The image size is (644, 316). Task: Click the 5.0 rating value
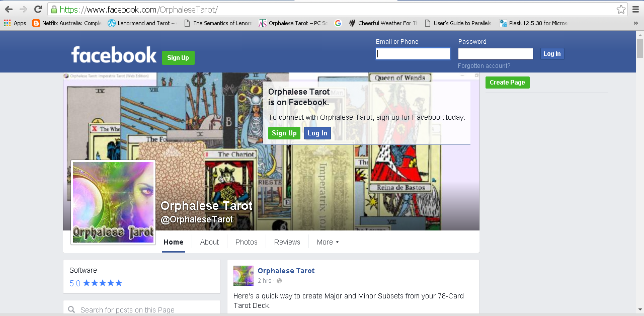(x=75, y=283)
